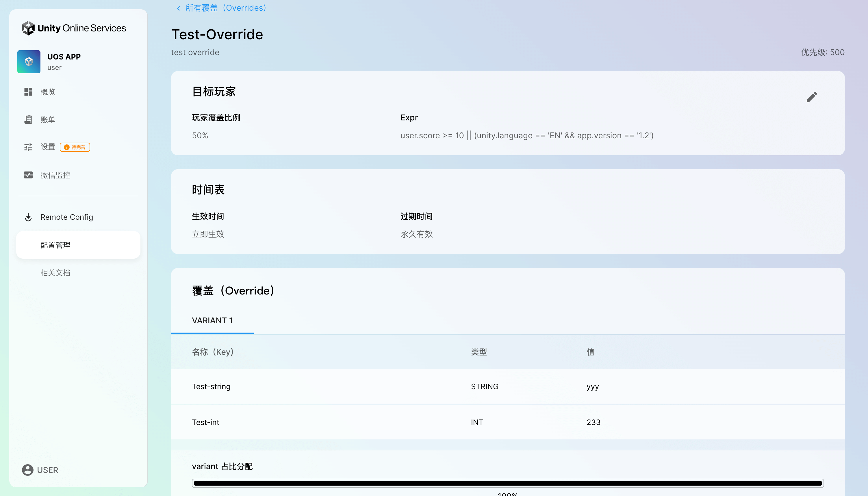This screenshot has height=496, width=868.
Task: Select the VARIANT 1 tab
Action: (212, 320)
